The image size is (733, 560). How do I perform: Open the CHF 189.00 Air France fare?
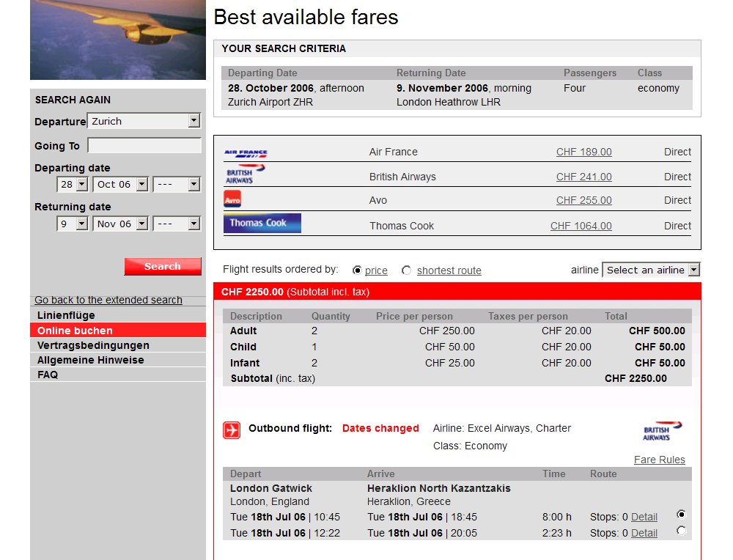tap(584, 152)
